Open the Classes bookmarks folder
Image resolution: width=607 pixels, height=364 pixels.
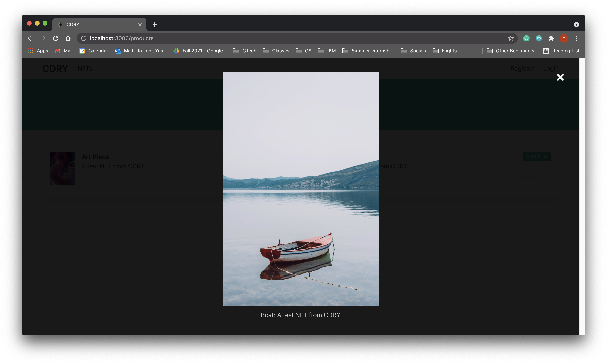276,51
